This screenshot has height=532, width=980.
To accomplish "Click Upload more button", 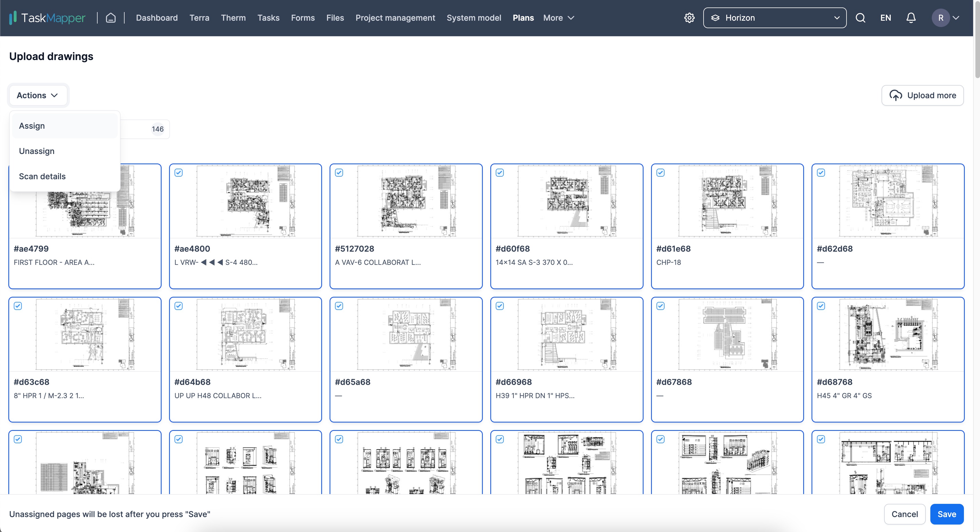I will [923, 95].
